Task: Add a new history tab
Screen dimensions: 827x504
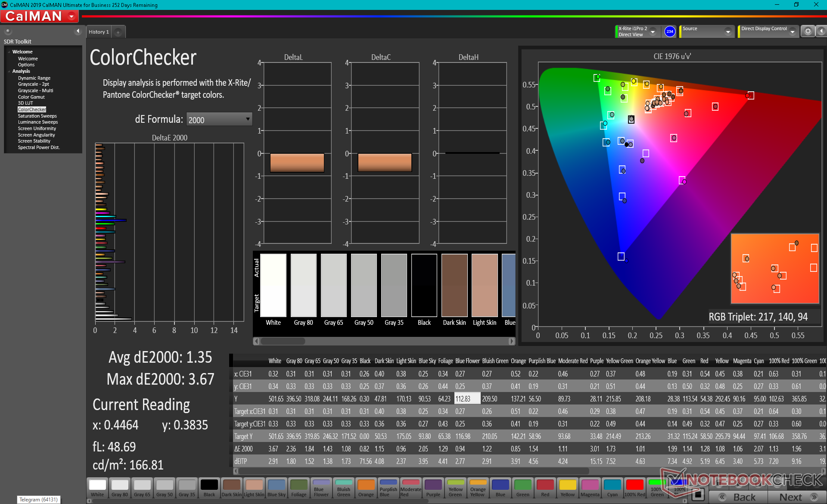Action: 118,32
